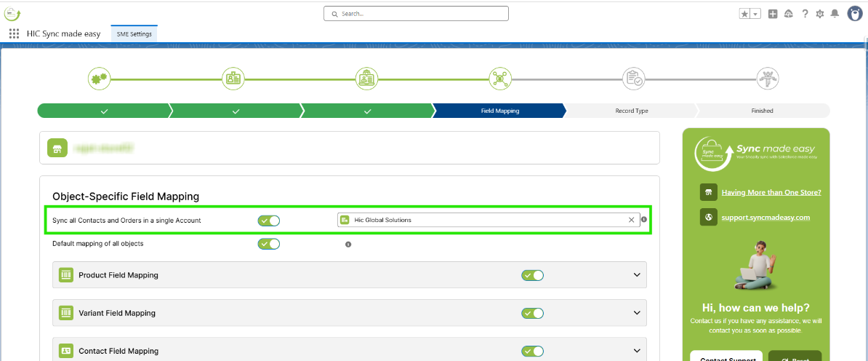Click the Product Field Mapping icon
This screenshot has width=868, height=361.
(66, 275)
